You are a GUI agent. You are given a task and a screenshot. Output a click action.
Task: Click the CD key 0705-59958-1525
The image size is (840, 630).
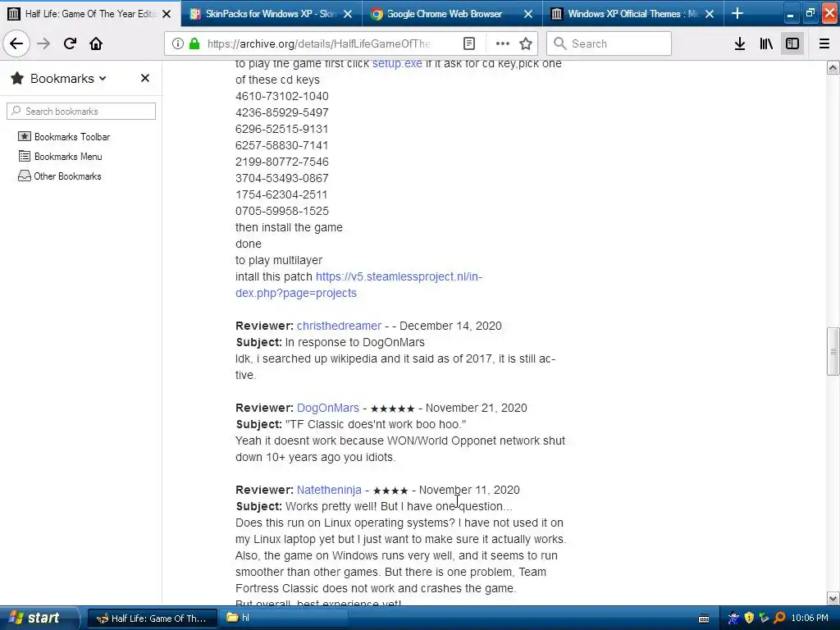pos(282,211)
